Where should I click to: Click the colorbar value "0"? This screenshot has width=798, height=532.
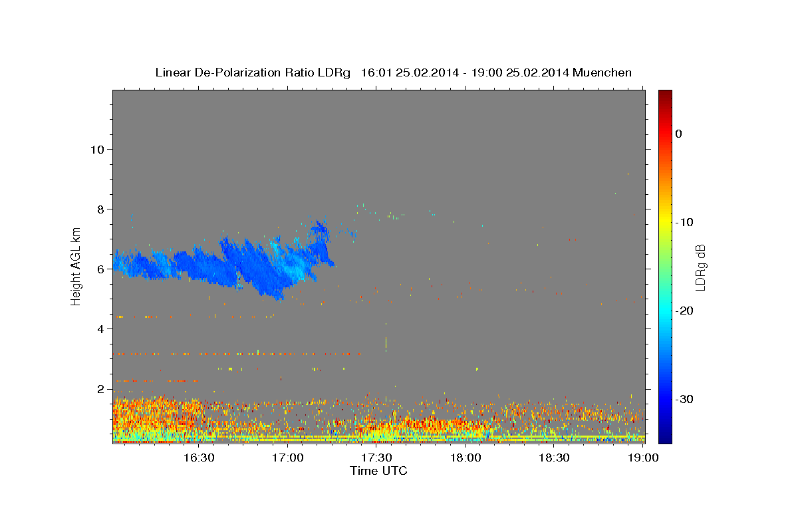678,134
